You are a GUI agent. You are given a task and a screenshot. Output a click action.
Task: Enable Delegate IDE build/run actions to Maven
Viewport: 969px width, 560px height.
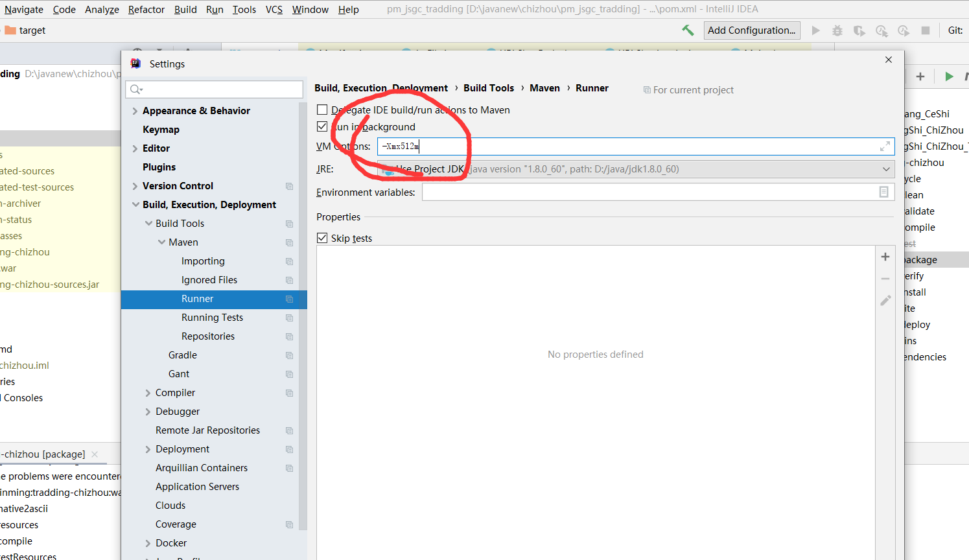coord(322,110)
